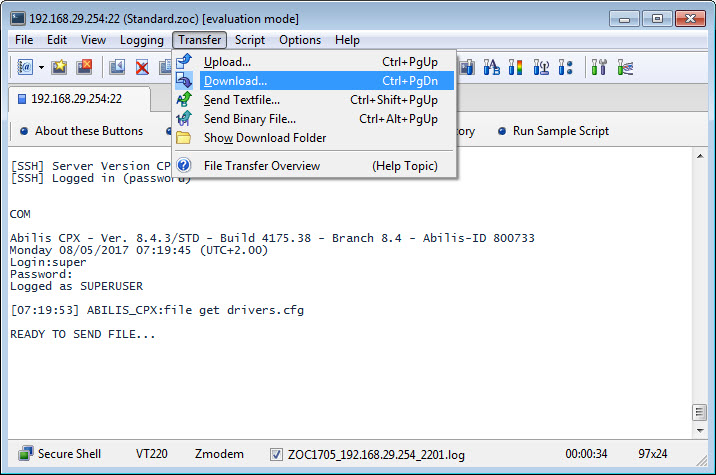Expand the dropdown arrow beside first toolbar icon
Image resolution: width=716 pixels, height=475 pixels.
pos(41,68)
